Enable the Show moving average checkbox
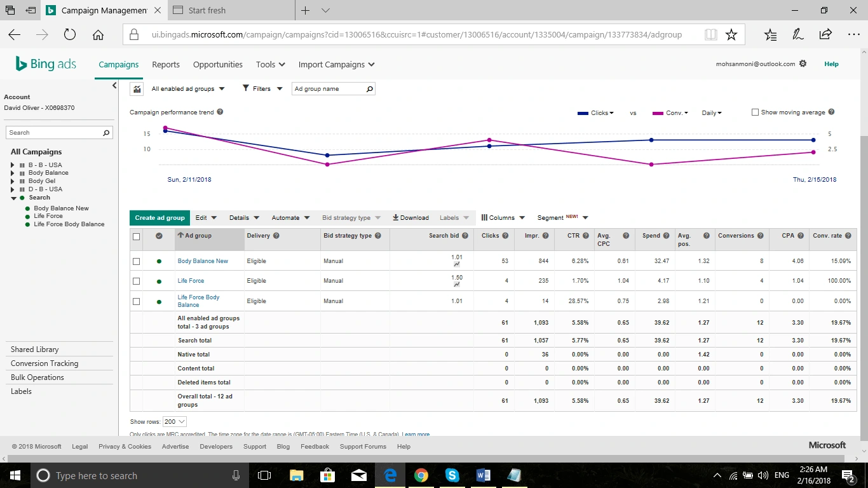The width and height of the screenshot is (868, 488). coord(755,112)
